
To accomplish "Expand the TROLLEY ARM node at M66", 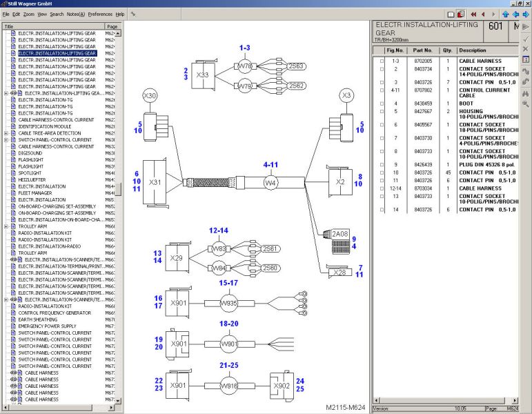I will 6,226.
